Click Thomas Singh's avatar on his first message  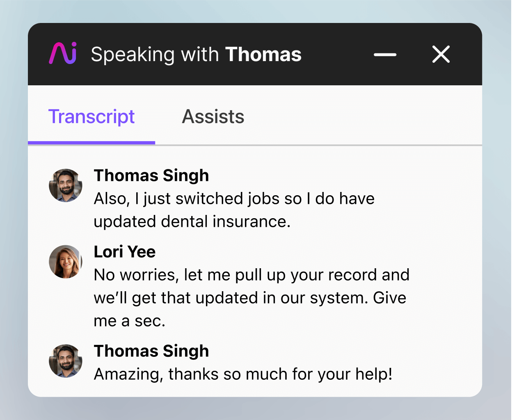pos(66,185)
